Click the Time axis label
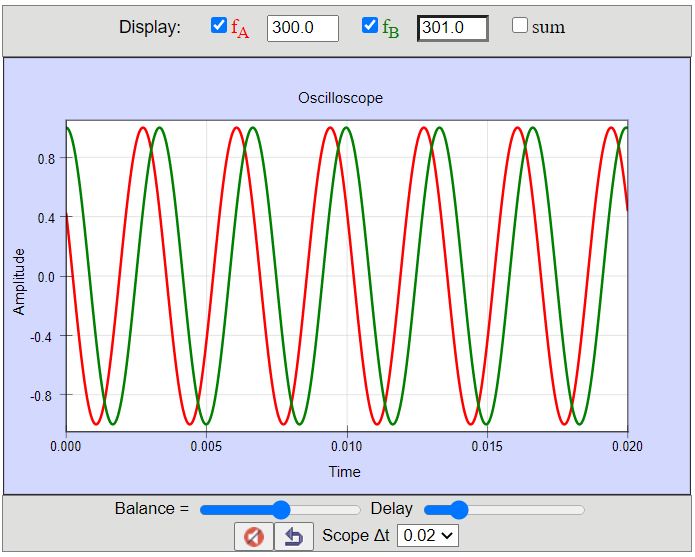The width and height of the screenshot is (695, 557). (344, 472)
